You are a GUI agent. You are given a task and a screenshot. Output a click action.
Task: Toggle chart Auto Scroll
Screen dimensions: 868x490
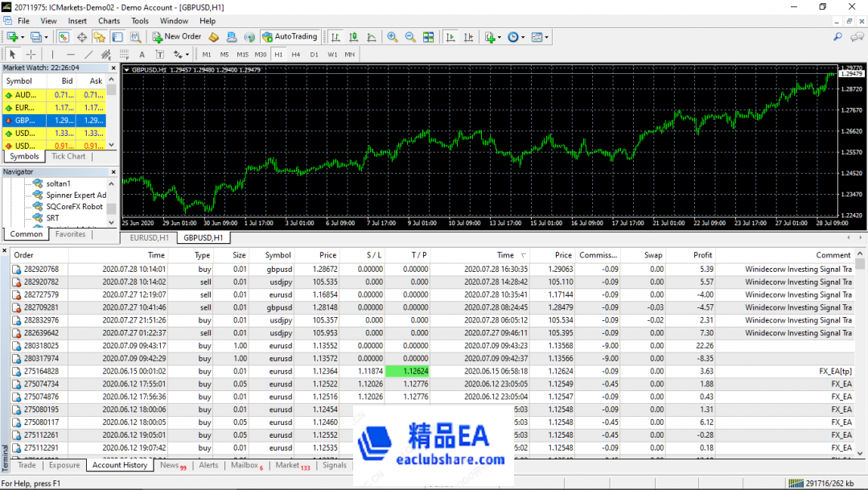450,37
